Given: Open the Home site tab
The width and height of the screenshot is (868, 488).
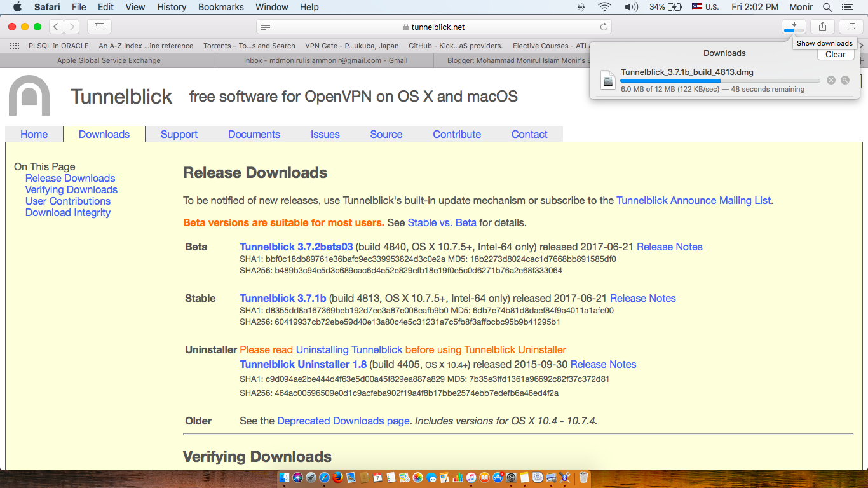Looking at the screenshot, I should pos(34,134).
